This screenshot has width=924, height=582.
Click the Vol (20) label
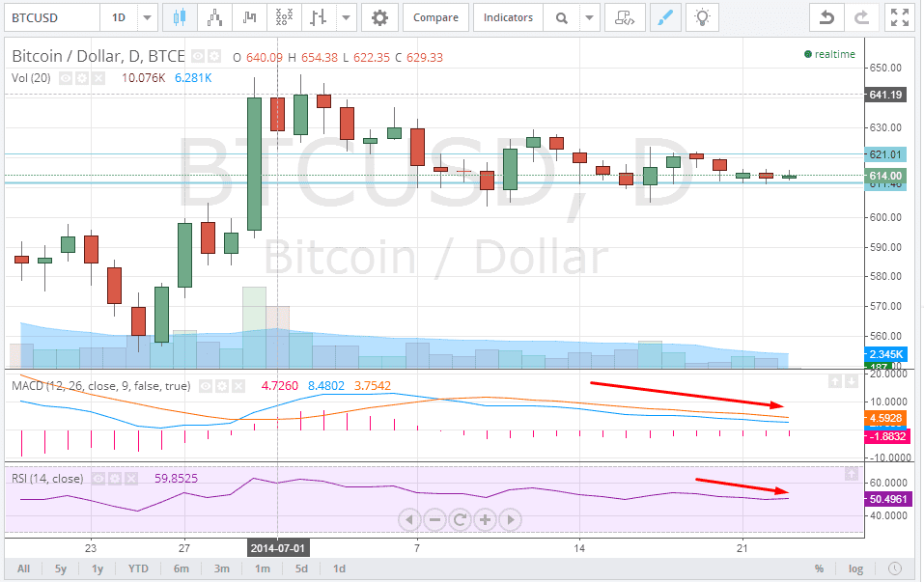tap(31, 78)
